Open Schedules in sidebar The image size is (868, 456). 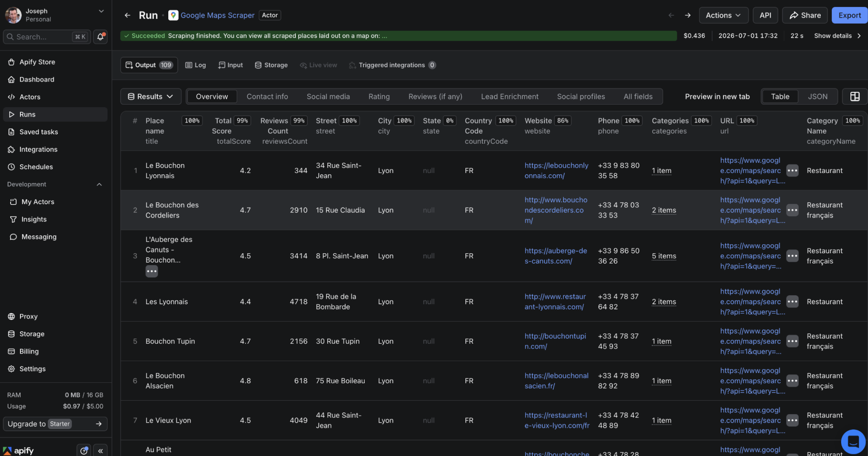click(x=55, y=167)
